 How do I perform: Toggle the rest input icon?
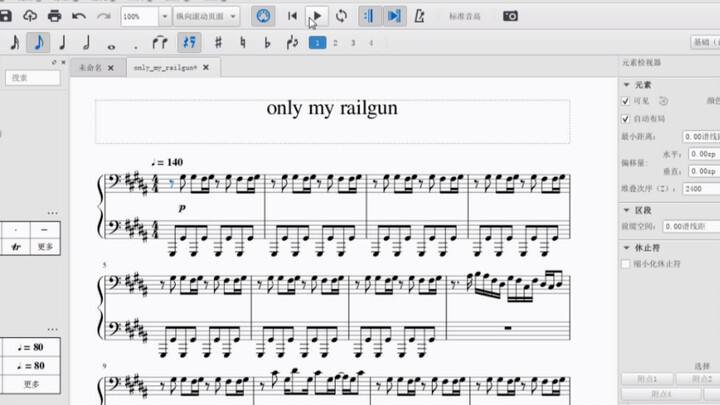click(x=189, y=43)
